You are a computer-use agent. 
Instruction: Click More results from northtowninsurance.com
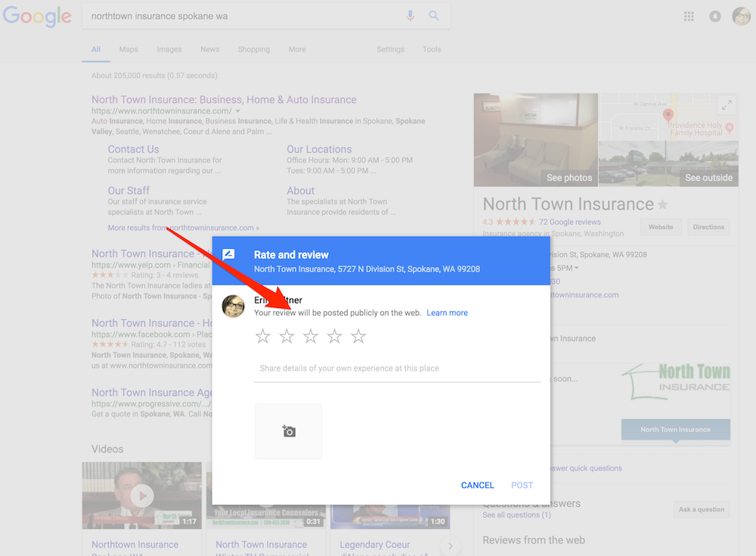point(184,228)
